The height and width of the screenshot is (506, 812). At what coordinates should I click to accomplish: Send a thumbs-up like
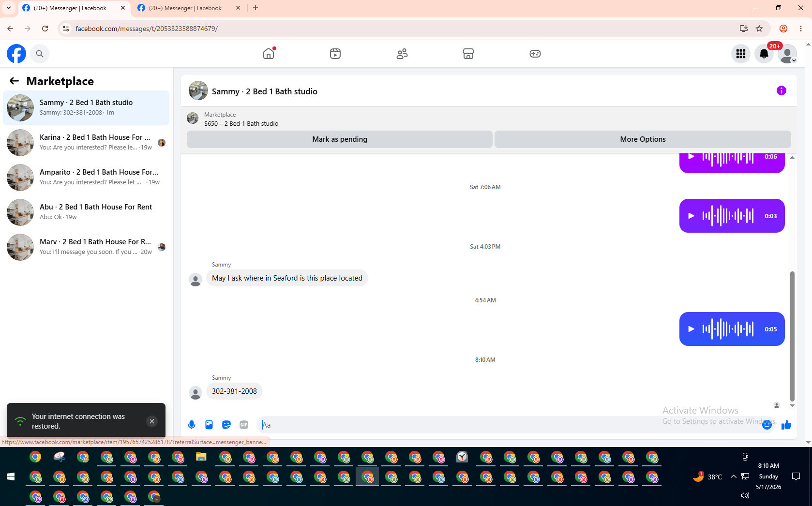[x=786, y=425]
